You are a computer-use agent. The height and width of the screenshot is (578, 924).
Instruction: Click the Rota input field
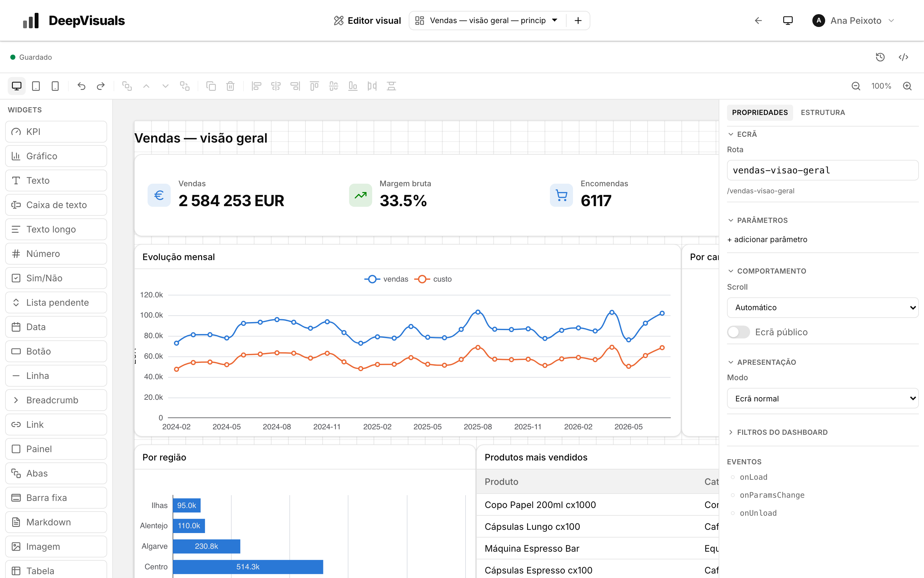(822, 170)
